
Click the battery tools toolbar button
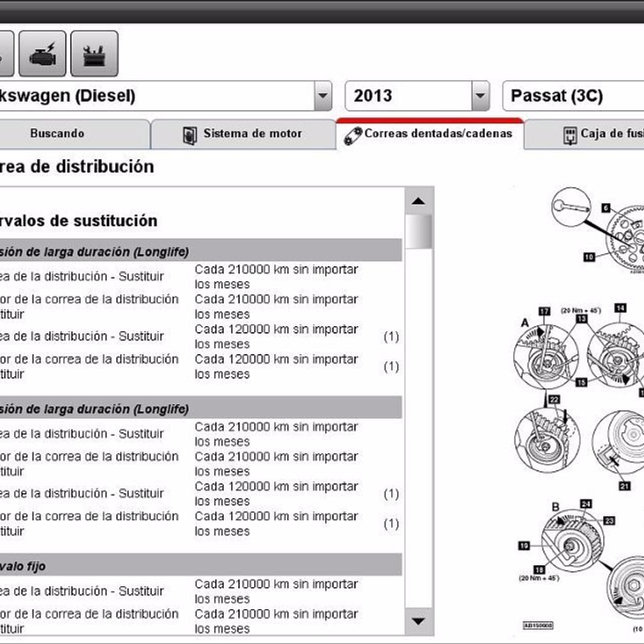tap(94, 54)
